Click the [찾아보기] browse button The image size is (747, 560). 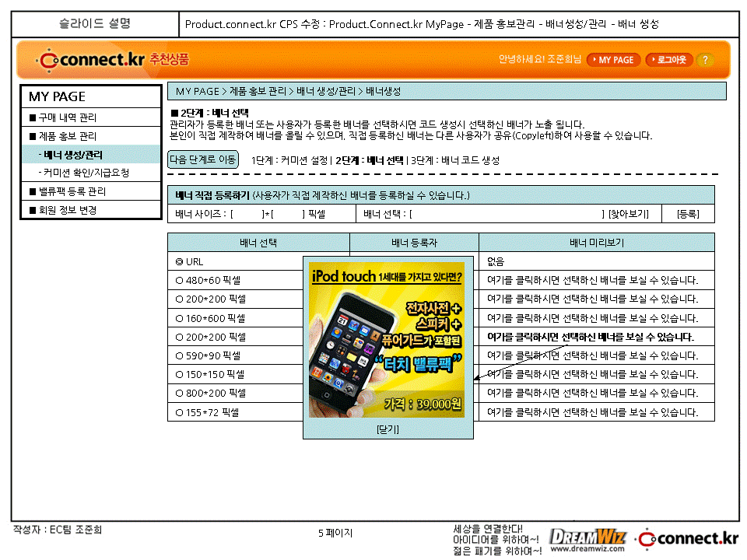click(629, 215)
